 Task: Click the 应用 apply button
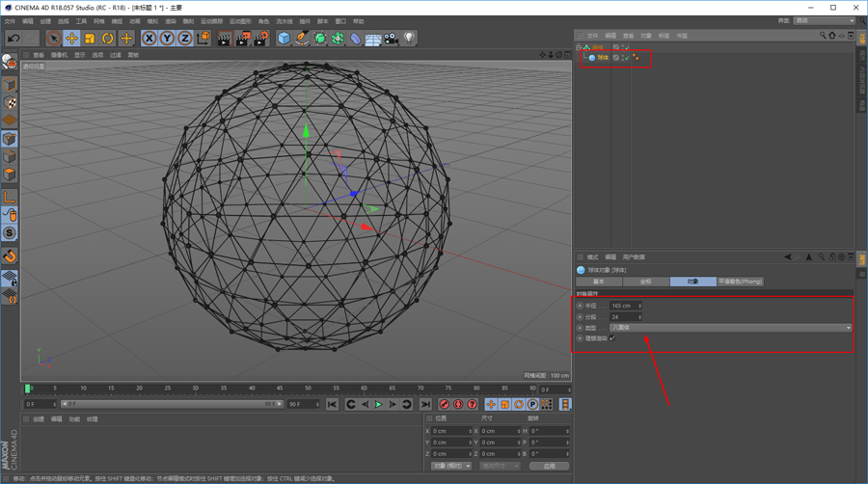coord(549,467)
